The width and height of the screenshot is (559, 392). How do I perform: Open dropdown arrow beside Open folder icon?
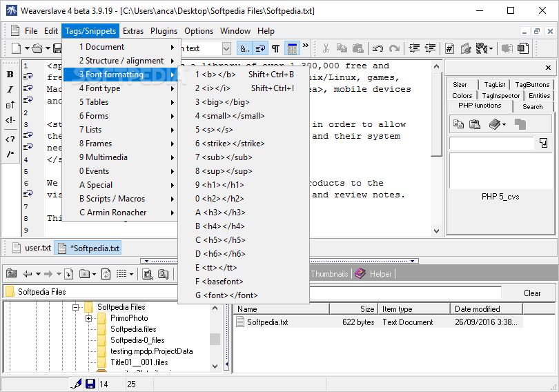click(48, 48)
